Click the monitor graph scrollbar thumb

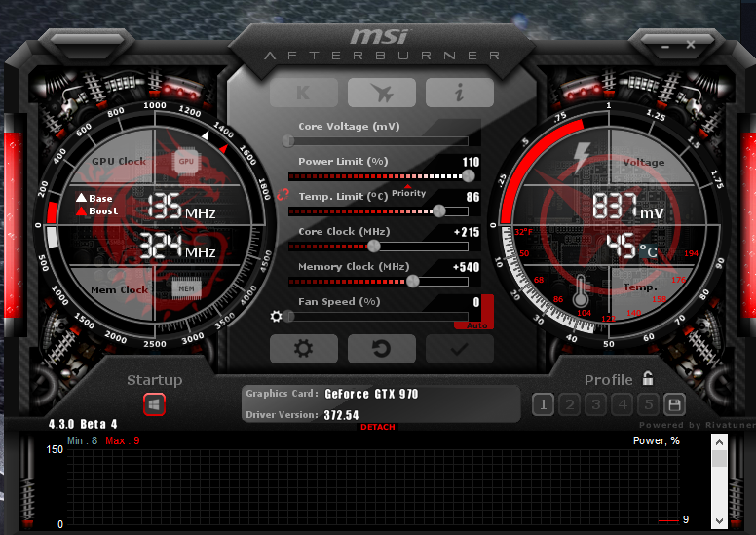pos(719,458)
